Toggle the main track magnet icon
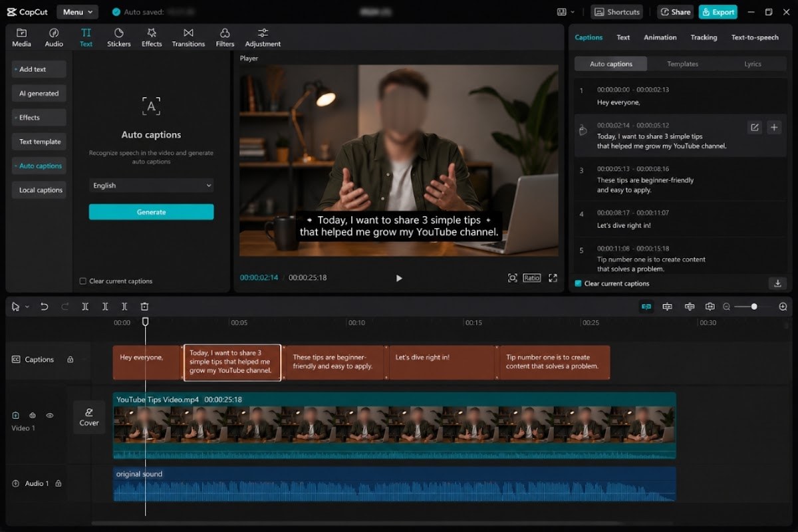The width and height of the screenshot is (798, 532). tap(646, 307)
